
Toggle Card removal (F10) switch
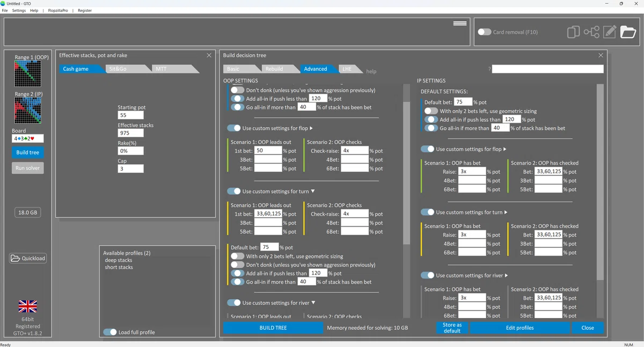click(x=485, y=32)
